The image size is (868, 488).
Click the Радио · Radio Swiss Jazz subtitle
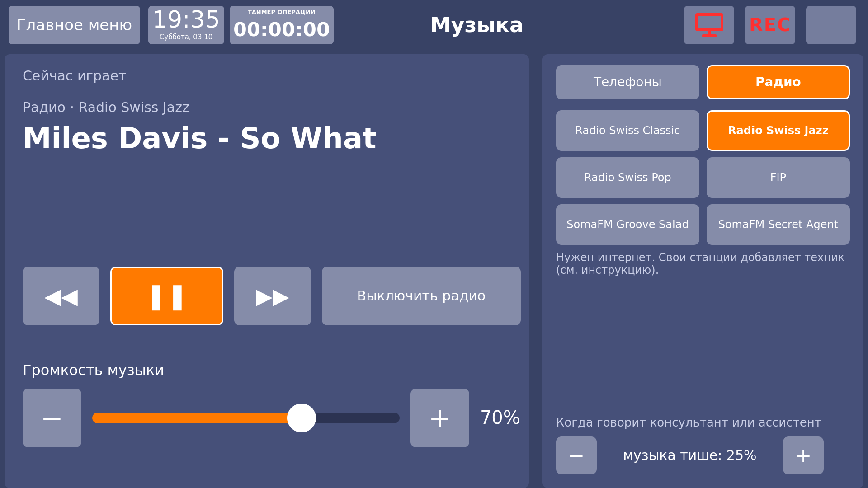(106, 108)
